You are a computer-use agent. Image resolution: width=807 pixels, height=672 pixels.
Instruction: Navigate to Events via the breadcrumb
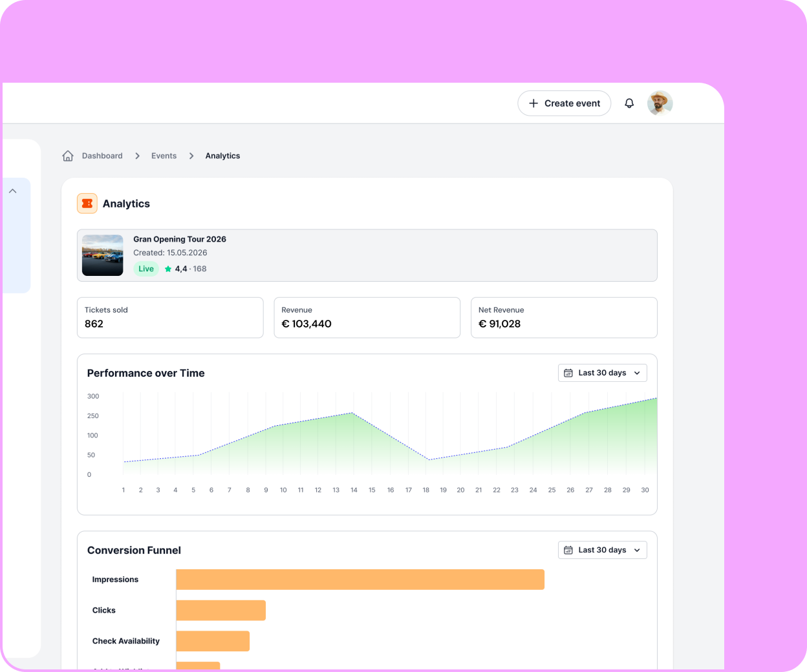(164, 155)
